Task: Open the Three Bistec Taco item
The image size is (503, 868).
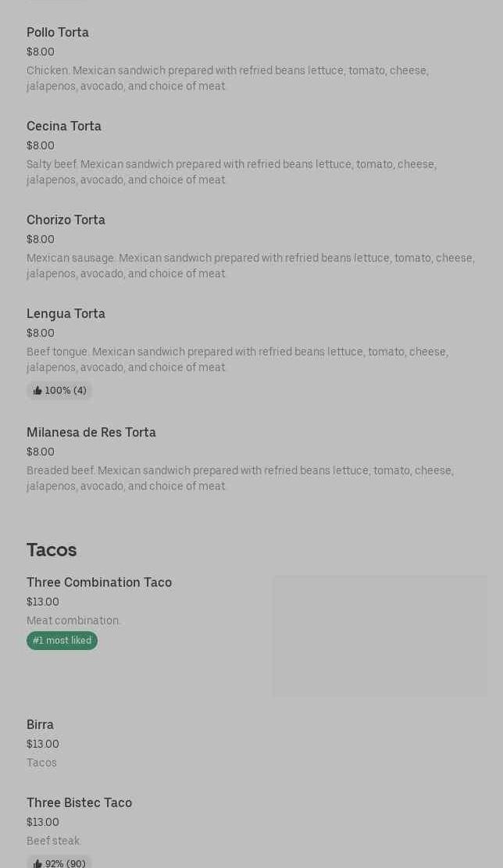Action: 79,803
